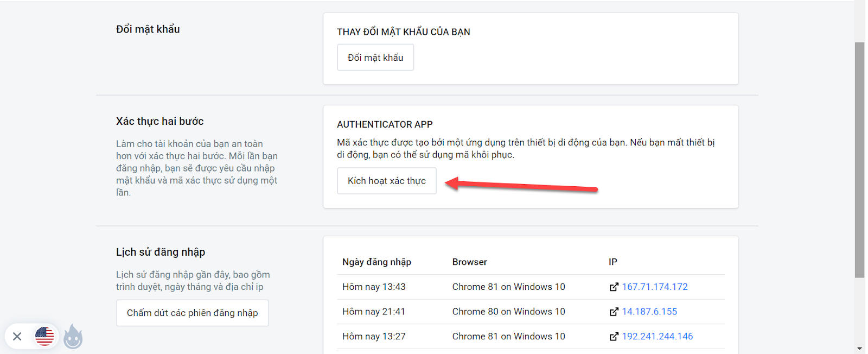The width and height of the screenshot is (868, 354).
Task: Click external link icon beside 192.241.244.146
Action: click(614, 337)
